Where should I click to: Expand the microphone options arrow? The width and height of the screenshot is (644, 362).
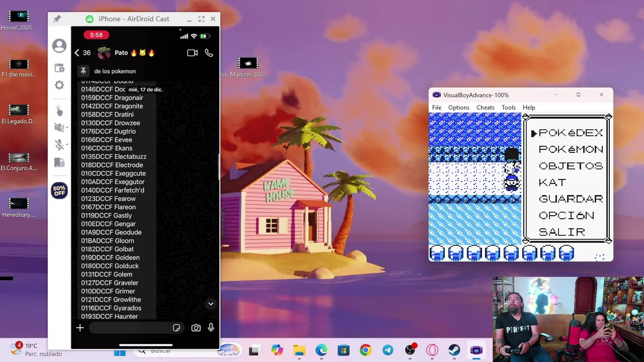[x=67, y=145]
